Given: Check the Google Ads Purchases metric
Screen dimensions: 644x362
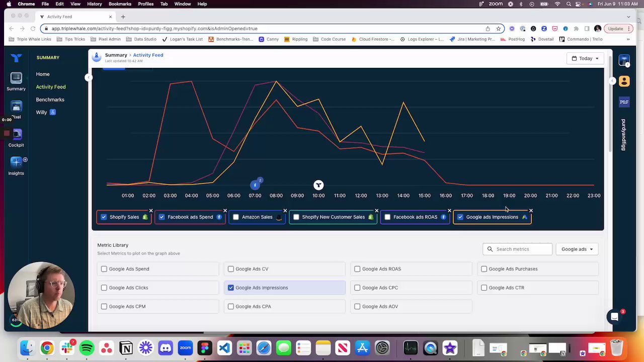Looking at the screenshot, I should pyautogui.click(x=484, y=269).
